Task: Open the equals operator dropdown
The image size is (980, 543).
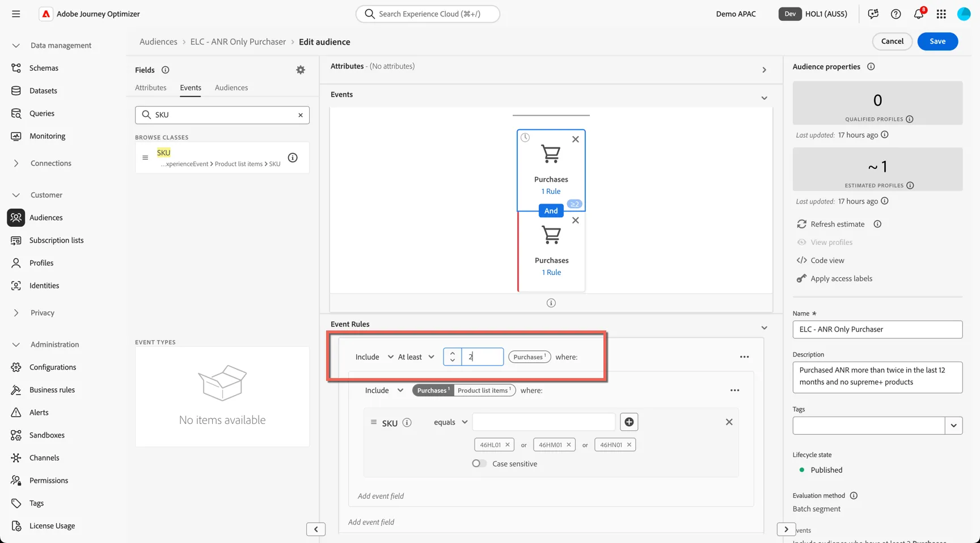Action: pos(450,422)
